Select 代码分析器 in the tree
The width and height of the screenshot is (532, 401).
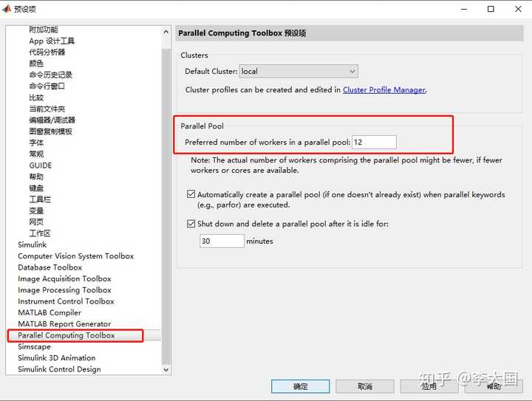point(47,52)
